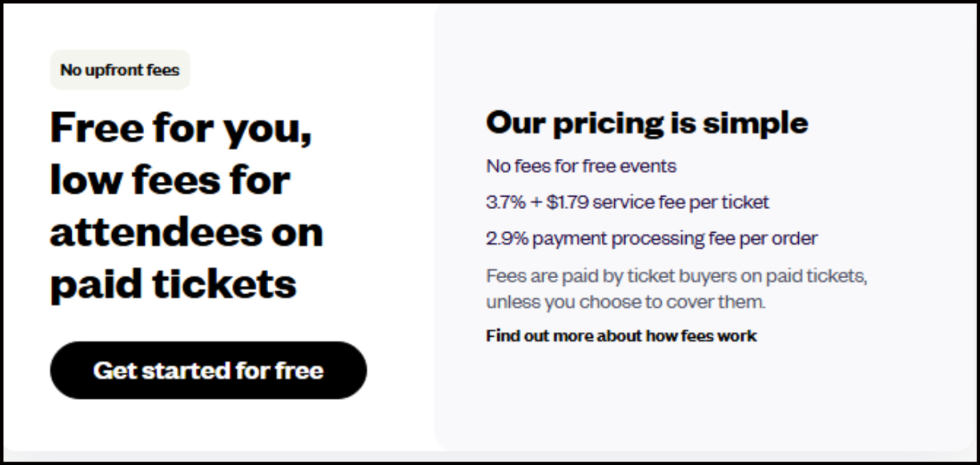Click the $1.79 amount in the service fee line
Screen dimensions: 980x465
click(x=567, y=203)
